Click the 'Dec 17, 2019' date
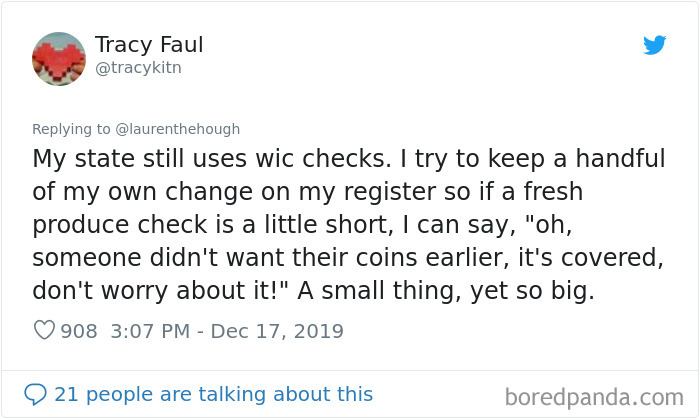This screenshot has width=700, height=419. click(277, 332)
